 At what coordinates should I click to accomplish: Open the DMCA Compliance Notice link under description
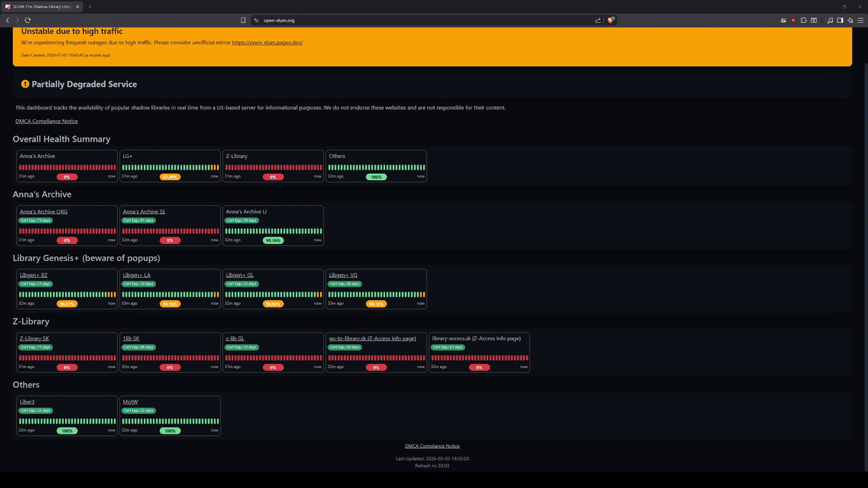[x=47, y=121]
